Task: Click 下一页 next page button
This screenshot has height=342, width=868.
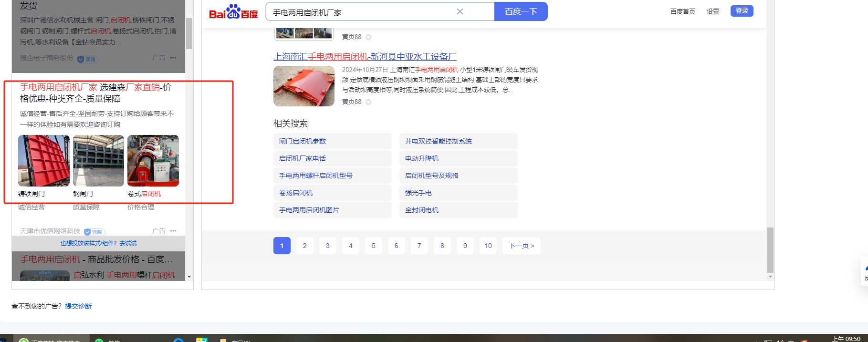Action: coord(522,246)
